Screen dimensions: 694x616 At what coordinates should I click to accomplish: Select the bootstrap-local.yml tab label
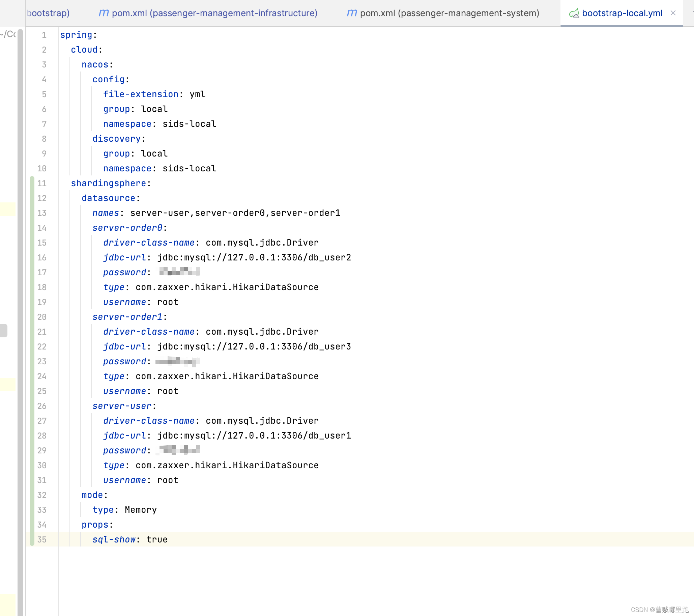pos(622,13)
